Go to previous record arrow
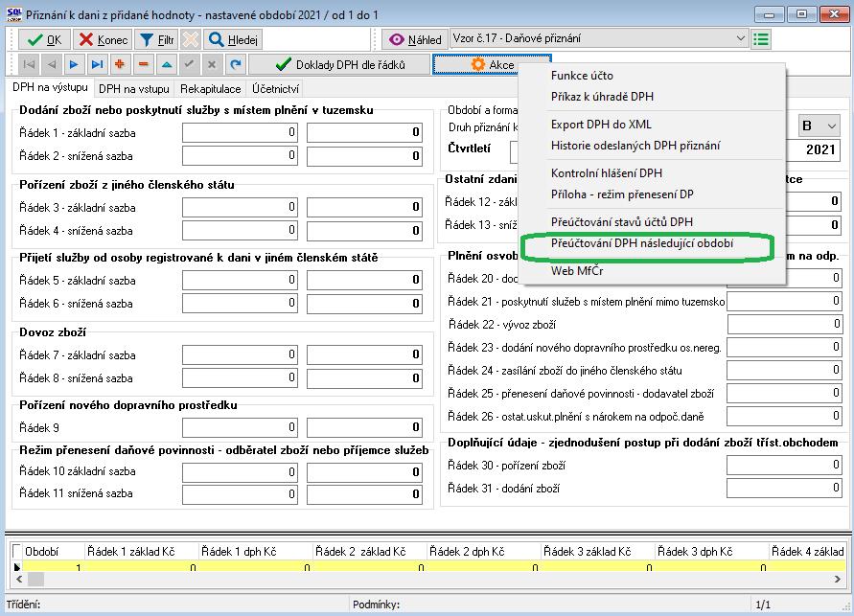The width and height of the screenshot is (854, 616). point(52,65)
